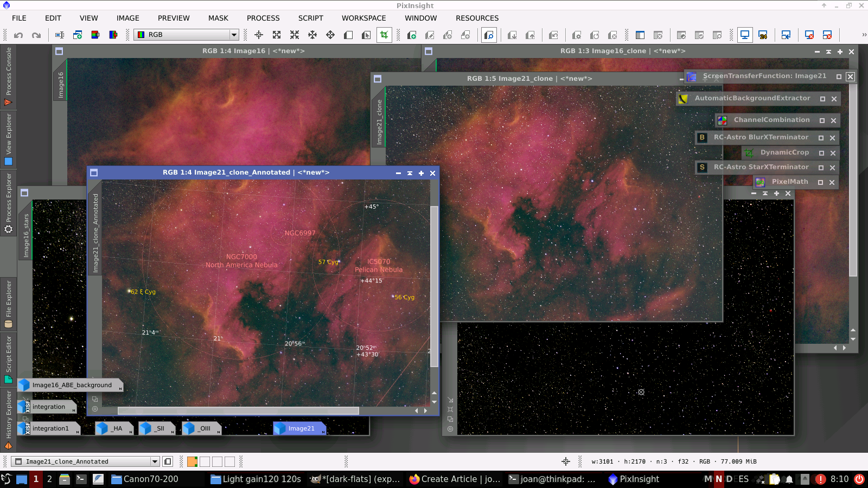This screenshot has width=868, height=488.
Task: Click the Undo arrow in toolbar
Action: [18, 35]
